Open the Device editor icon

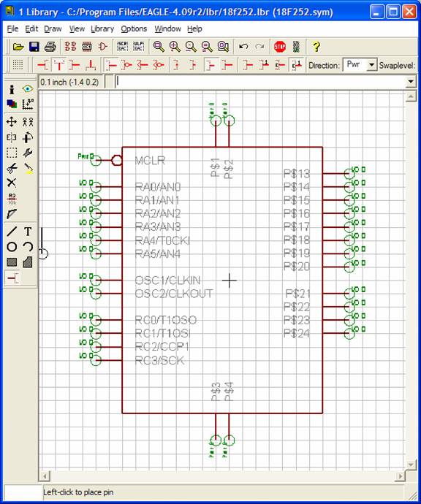(70, 47)
